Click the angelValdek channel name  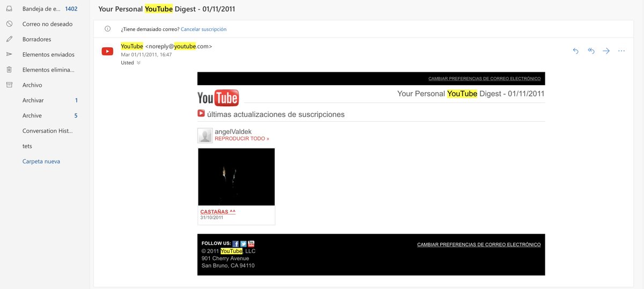tap(233, 131)
